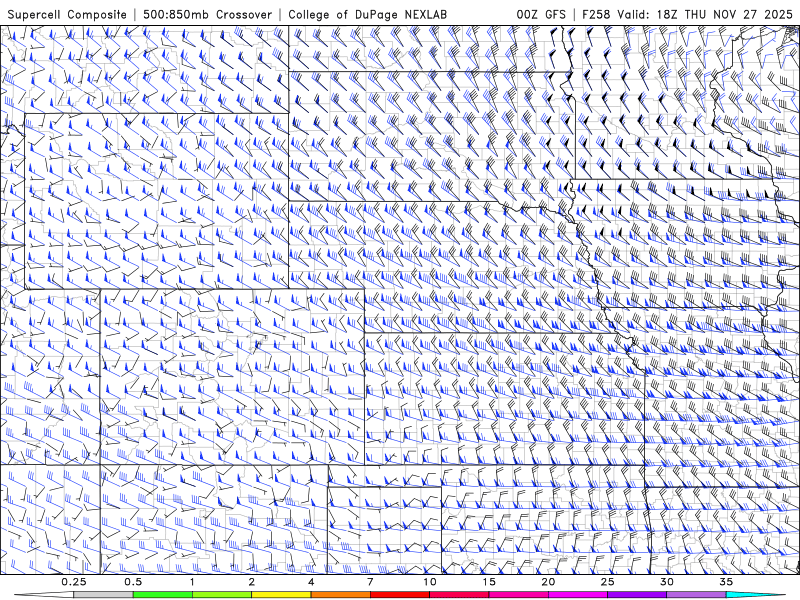Click the '0.5' legend value
Screen dimensions: 800x600
tap(133, 582)
